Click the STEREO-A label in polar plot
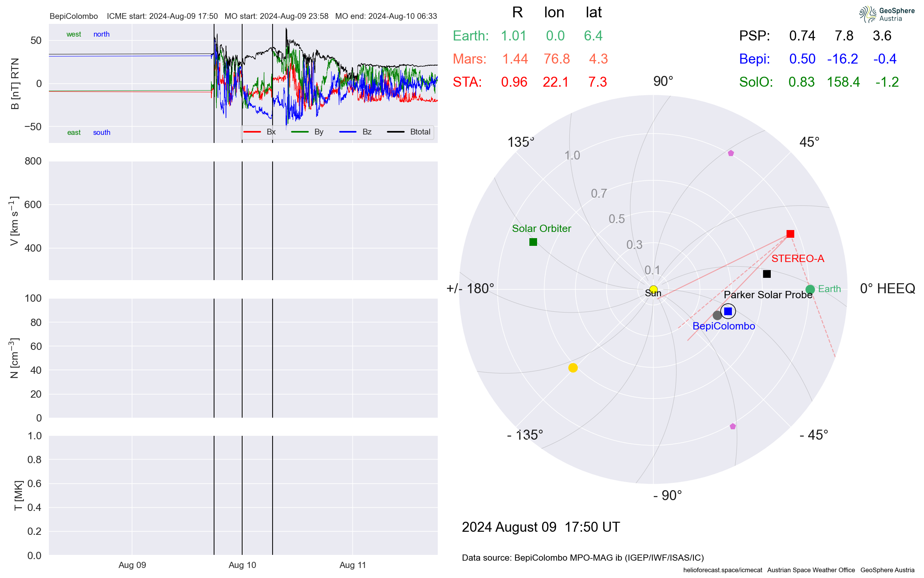This screenshot has width=924, height=578. click(x=798, y=259)
